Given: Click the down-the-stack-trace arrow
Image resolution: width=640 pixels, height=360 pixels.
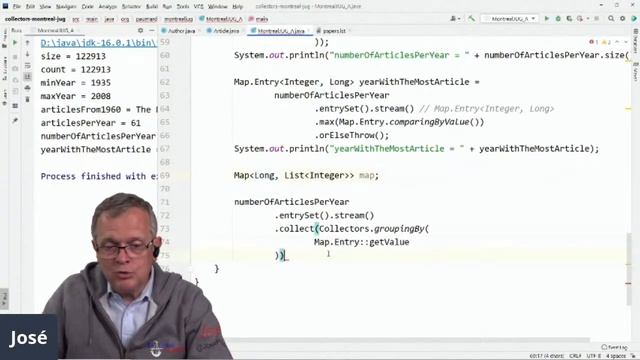Looking at the screenshot, I should point(27,54).
